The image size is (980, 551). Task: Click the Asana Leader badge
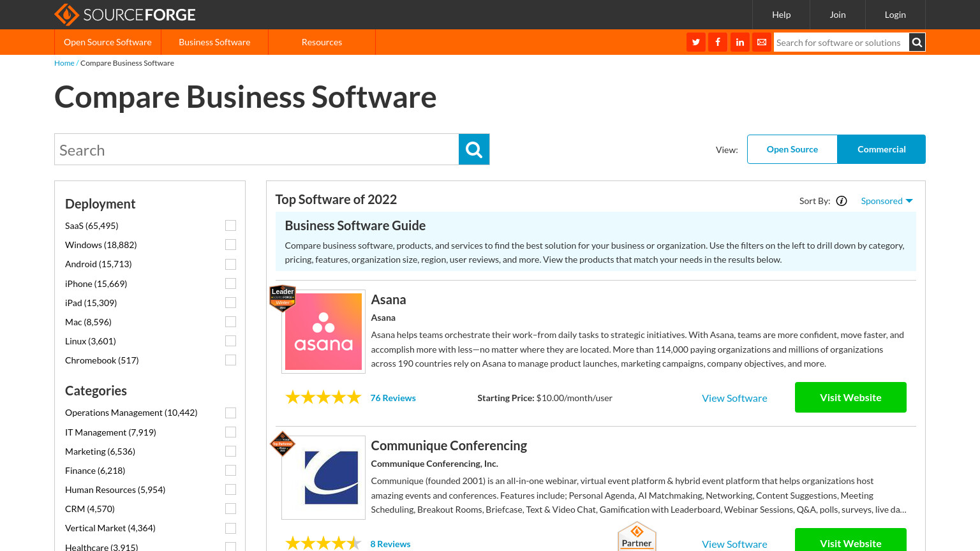point(283,298)
